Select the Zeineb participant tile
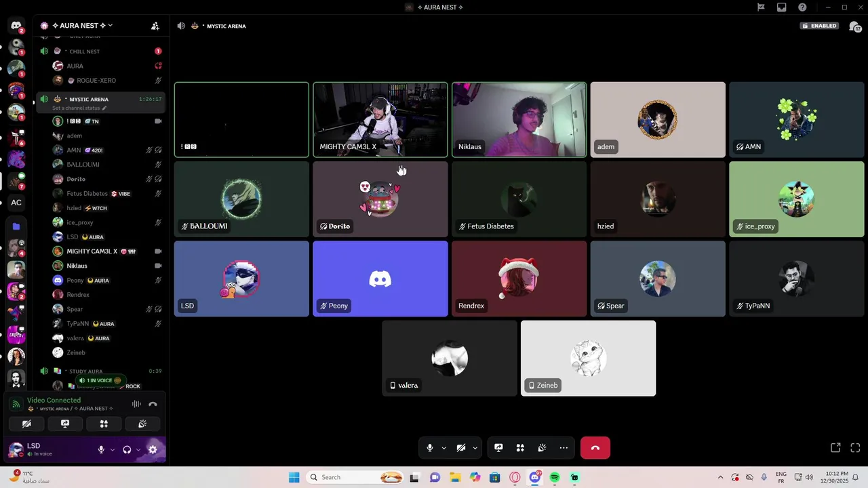The height and width of the screenshot is (488, 868). 588,359
